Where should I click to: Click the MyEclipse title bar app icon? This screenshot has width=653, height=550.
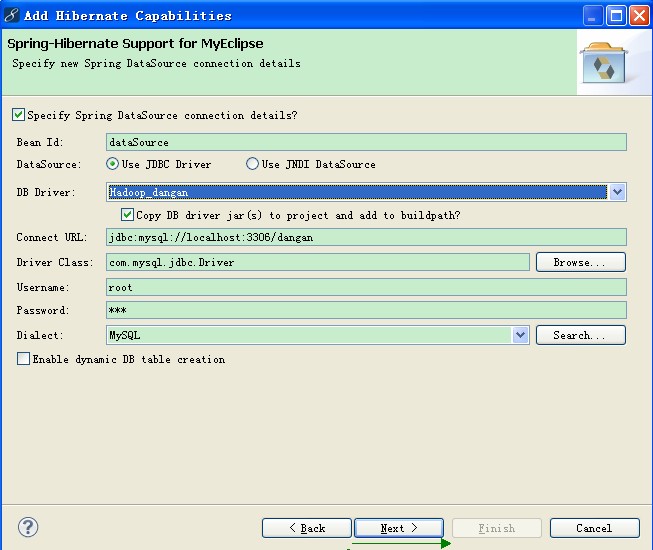click(x=12, y=15)
